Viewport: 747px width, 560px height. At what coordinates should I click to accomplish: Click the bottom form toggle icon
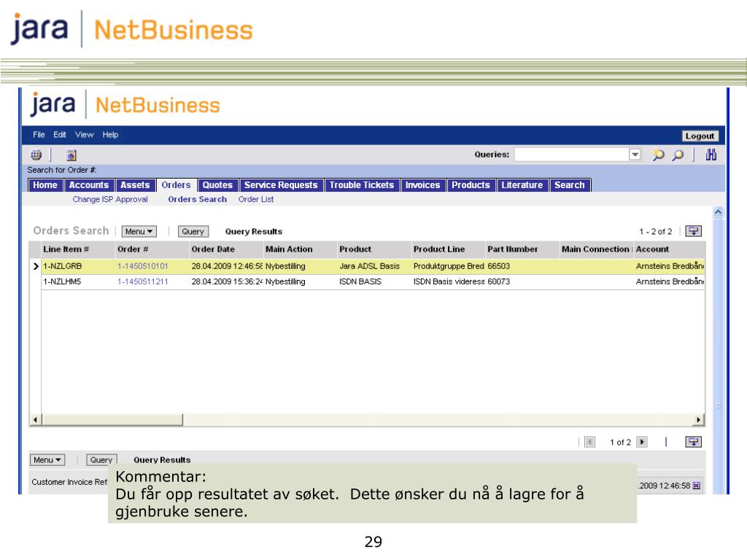point(694,442)
